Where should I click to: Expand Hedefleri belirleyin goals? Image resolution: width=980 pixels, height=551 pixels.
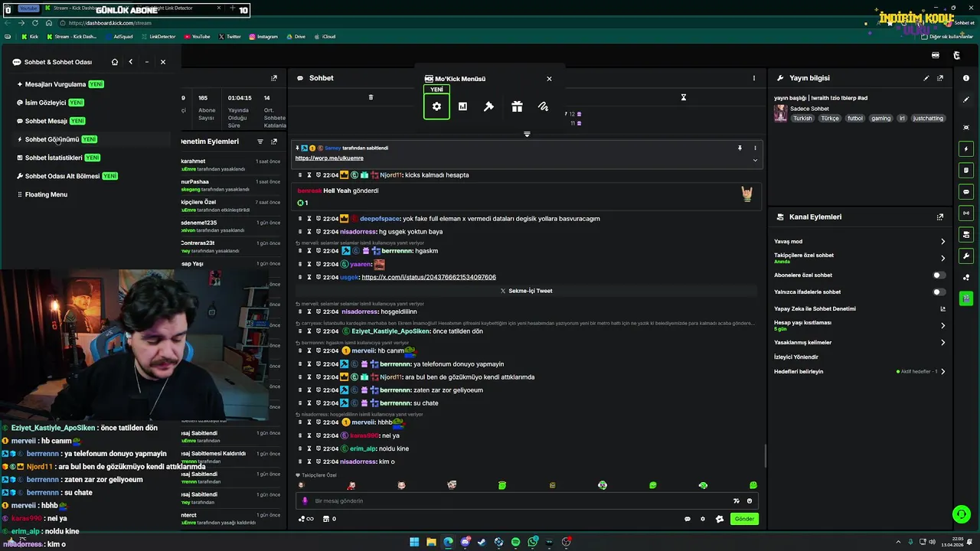point(942,371)
